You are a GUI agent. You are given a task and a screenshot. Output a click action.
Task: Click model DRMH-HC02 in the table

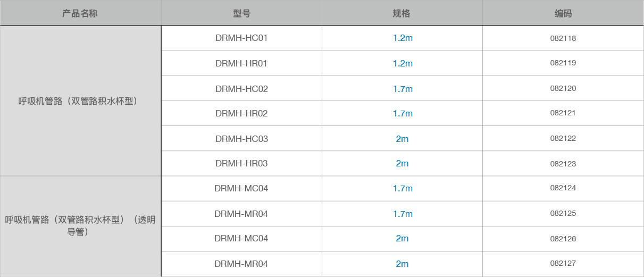coord(241,89)
